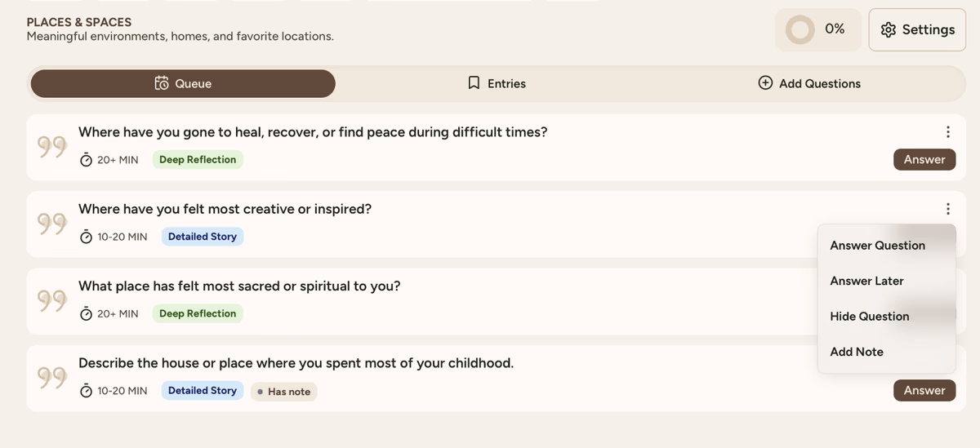The height and width of the screenshot is (448, 980).
Task: Click quote icon on the creative or inspired question
Action: [52, 224]
